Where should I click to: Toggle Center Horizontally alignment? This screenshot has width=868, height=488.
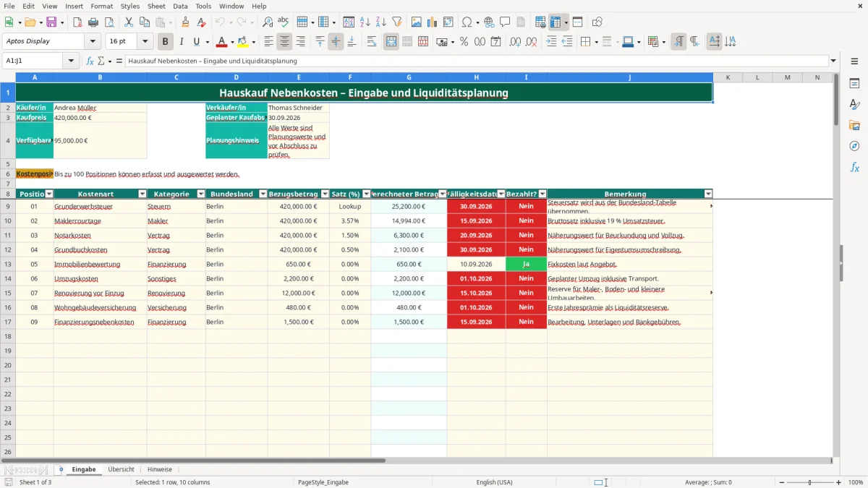point(285,42)
